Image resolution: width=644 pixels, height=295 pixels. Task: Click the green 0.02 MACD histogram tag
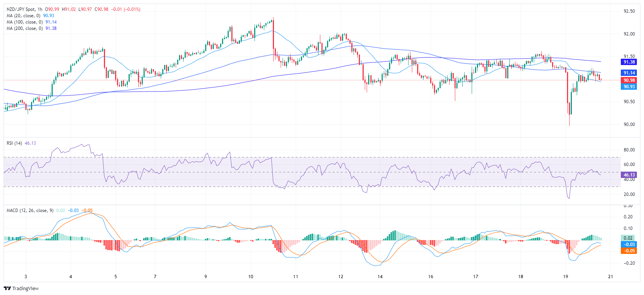[628, 238]
